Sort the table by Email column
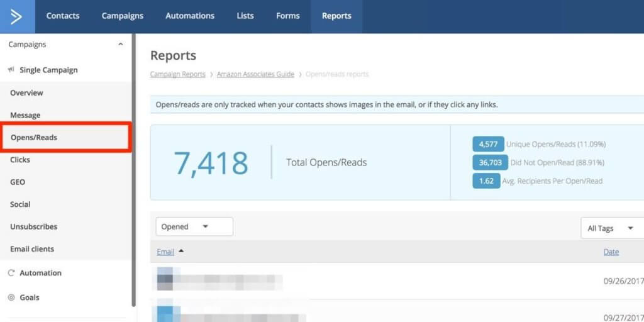Image resolution: width=644 pixels, height=322 pixels. (166, 252)
